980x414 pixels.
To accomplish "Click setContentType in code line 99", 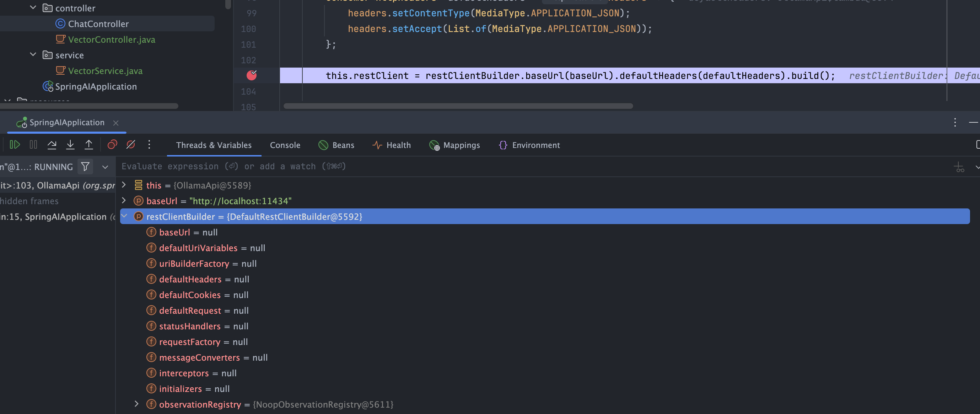I will pyautogui.click(x=431, y=13).
